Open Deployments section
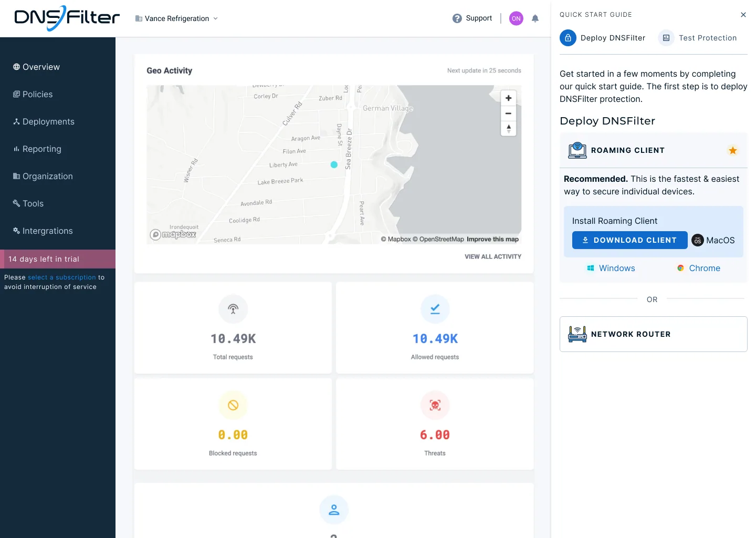 [44, 121]
